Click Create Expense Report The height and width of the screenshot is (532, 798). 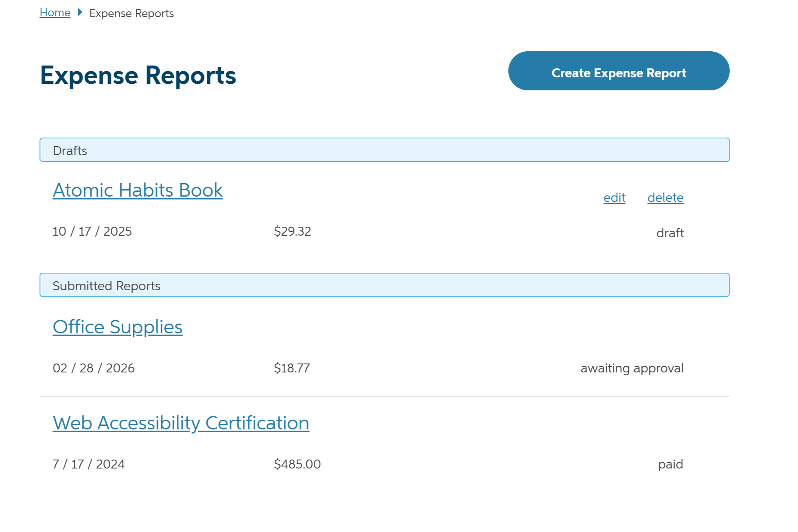click(619, 72)
